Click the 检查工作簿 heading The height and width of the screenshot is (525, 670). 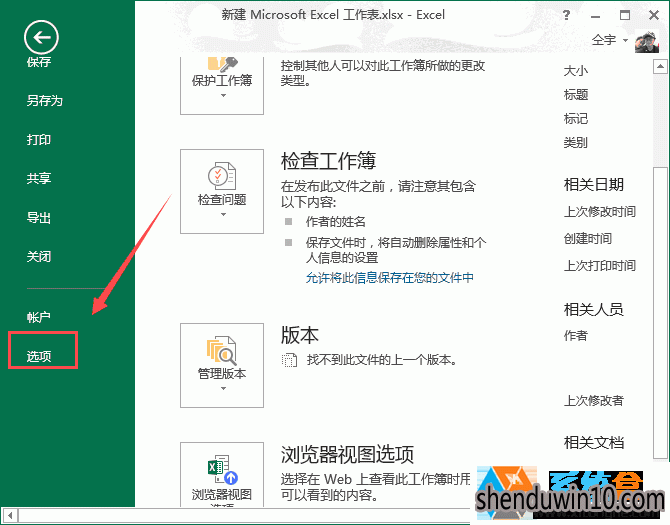coord(328,161)
